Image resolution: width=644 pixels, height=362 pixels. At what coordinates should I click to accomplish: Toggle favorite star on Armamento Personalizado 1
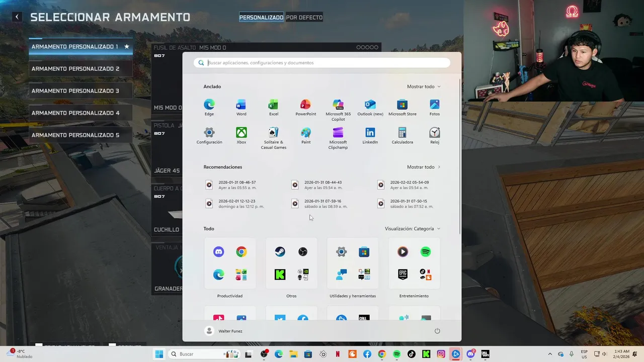127,46
